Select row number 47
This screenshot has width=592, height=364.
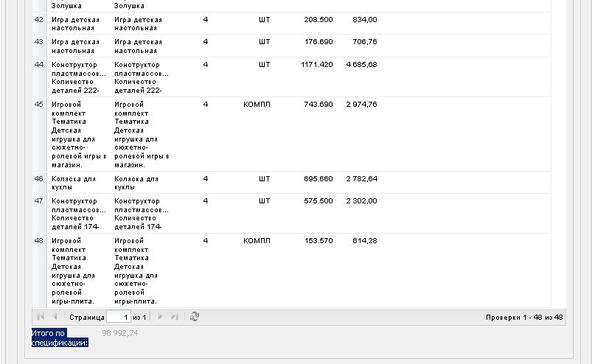[38, 201]
